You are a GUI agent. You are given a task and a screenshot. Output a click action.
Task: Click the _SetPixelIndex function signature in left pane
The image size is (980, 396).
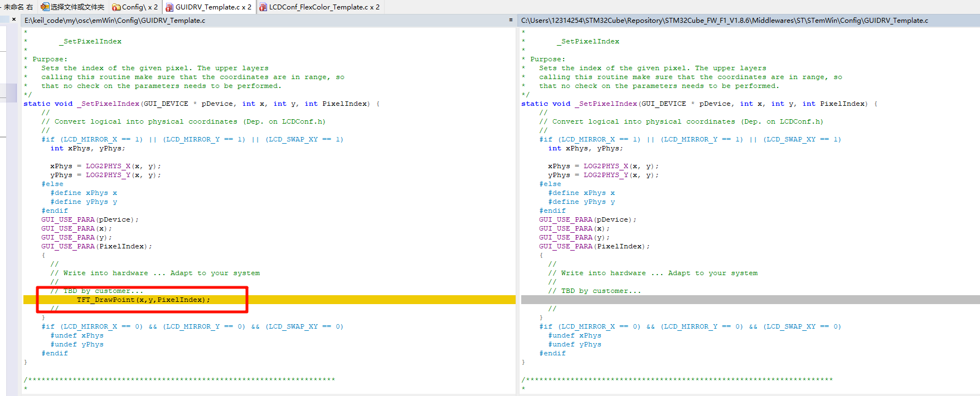(x=202, y=104)
